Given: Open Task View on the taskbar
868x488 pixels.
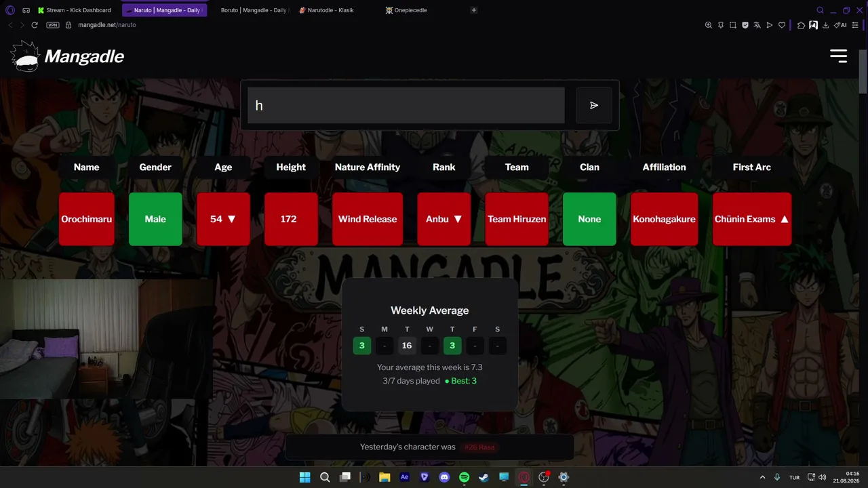Looking at the screenshot, I should [345, 477].
